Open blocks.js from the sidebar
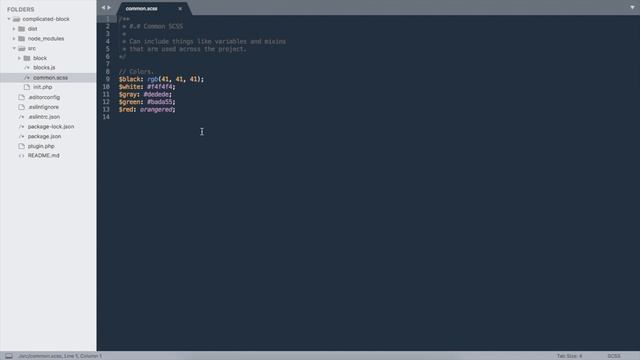Viewport: 640px width, 360px height. (x=44, y=67)
